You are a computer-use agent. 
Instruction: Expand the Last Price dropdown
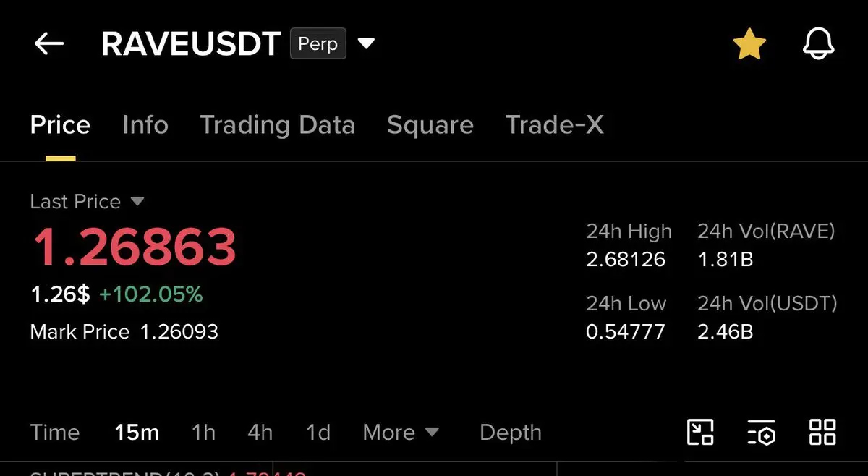pos(137,201)
